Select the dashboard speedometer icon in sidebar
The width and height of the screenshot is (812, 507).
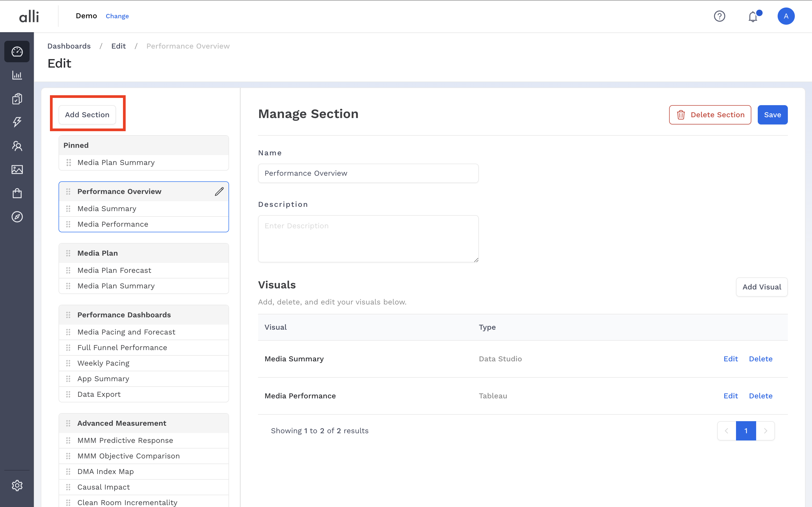tap(17, 51)
